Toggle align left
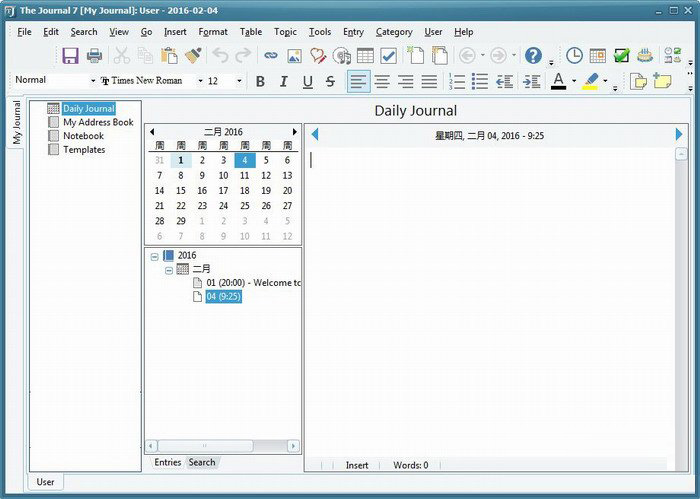This screenshot has height=499, width=700. (358, 82)
